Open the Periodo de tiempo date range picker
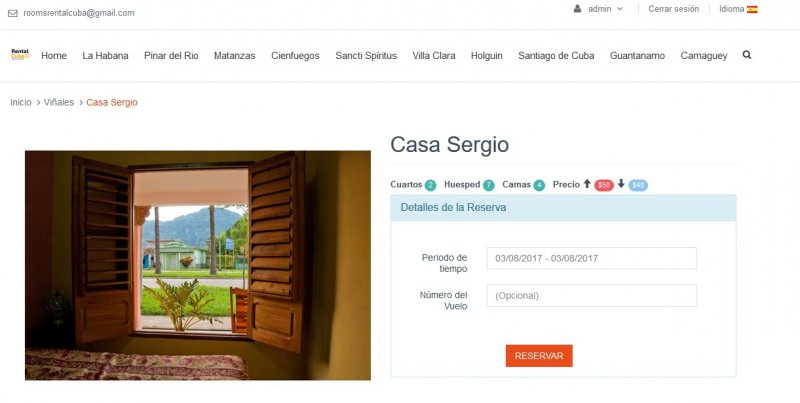This screenshot has width=800, height=403. click(591, 258)
